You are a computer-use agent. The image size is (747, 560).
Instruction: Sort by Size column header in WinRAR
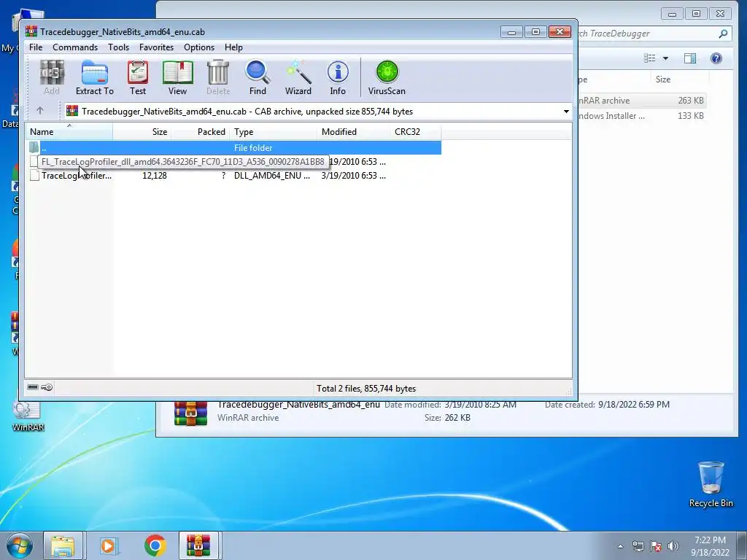coord(142,131)
